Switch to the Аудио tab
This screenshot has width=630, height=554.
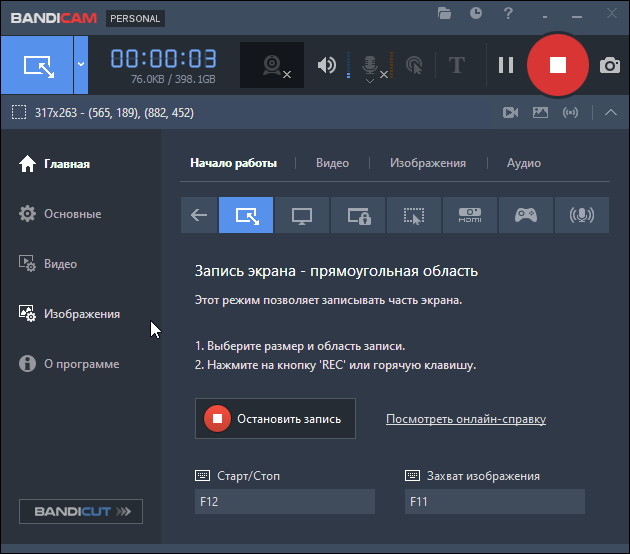coord(523,163)
